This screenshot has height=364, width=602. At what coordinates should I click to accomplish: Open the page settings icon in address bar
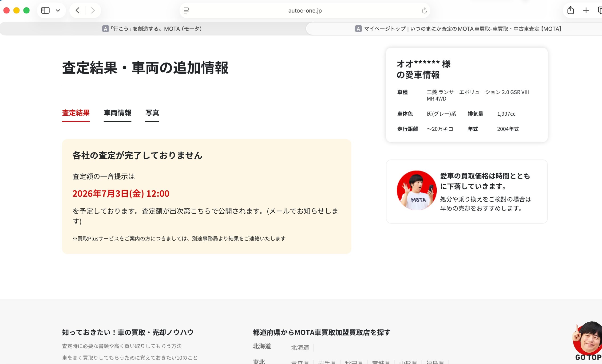186,11
